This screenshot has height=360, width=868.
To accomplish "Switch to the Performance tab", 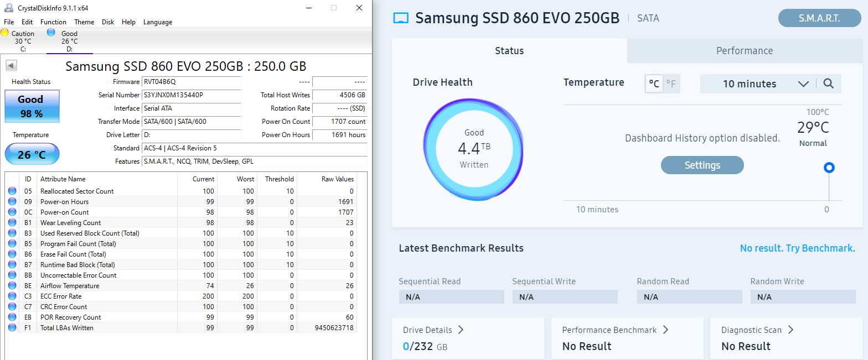I will pos(745,51).
